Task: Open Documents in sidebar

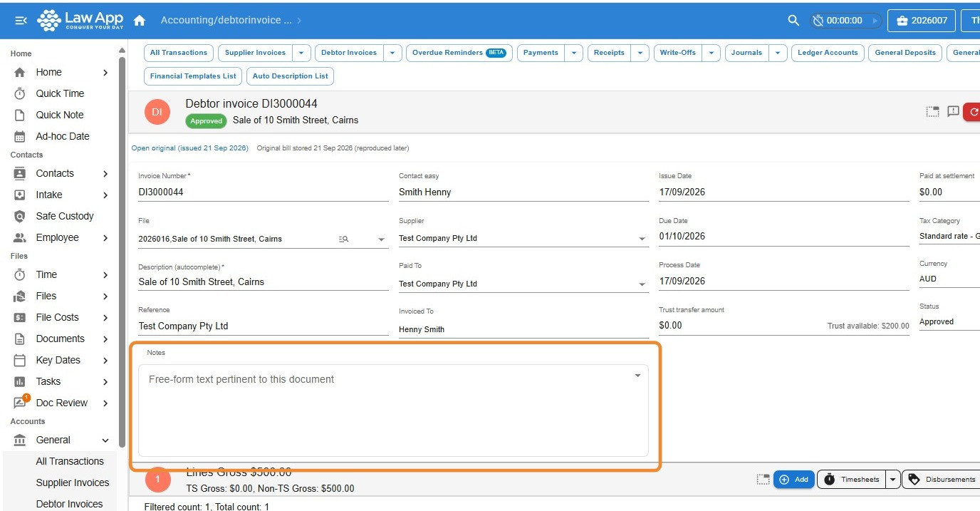Action: tap(61, 339)
